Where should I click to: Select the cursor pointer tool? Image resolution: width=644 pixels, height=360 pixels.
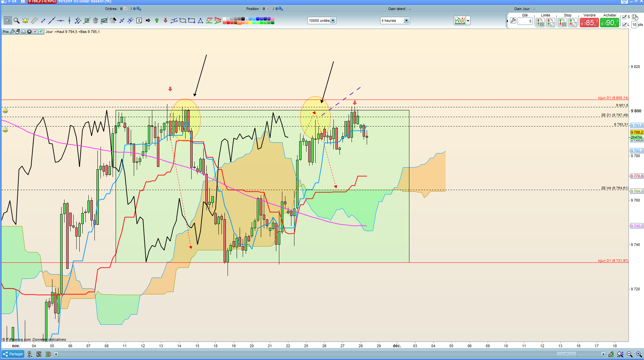click(x=8, y=21)
